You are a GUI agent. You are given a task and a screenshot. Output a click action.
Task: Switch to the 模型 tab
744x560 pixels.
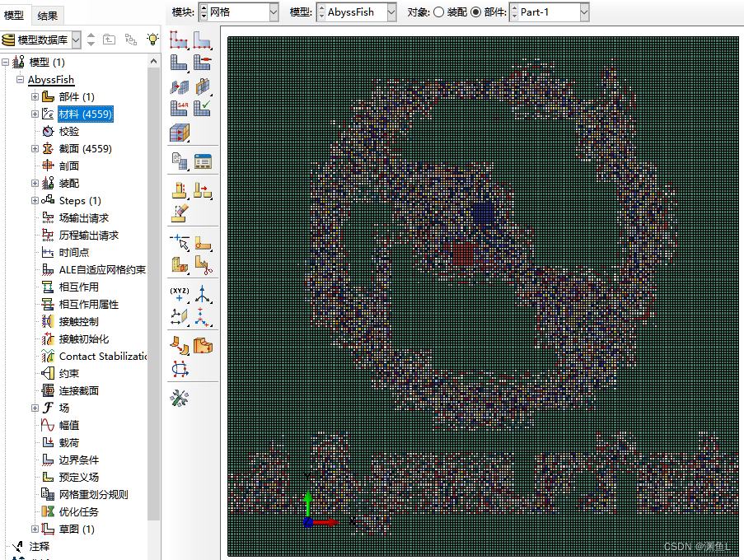(x=14, y=15)
